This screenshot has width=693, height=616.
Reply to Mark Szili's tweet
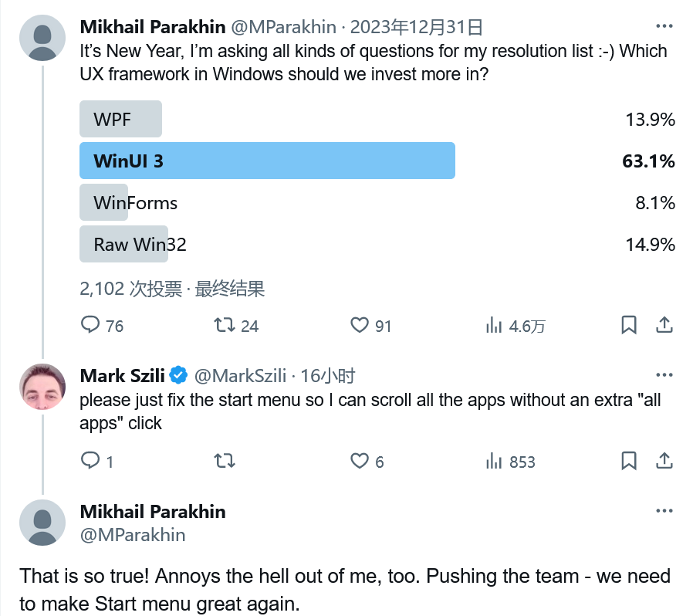point(98,461)
